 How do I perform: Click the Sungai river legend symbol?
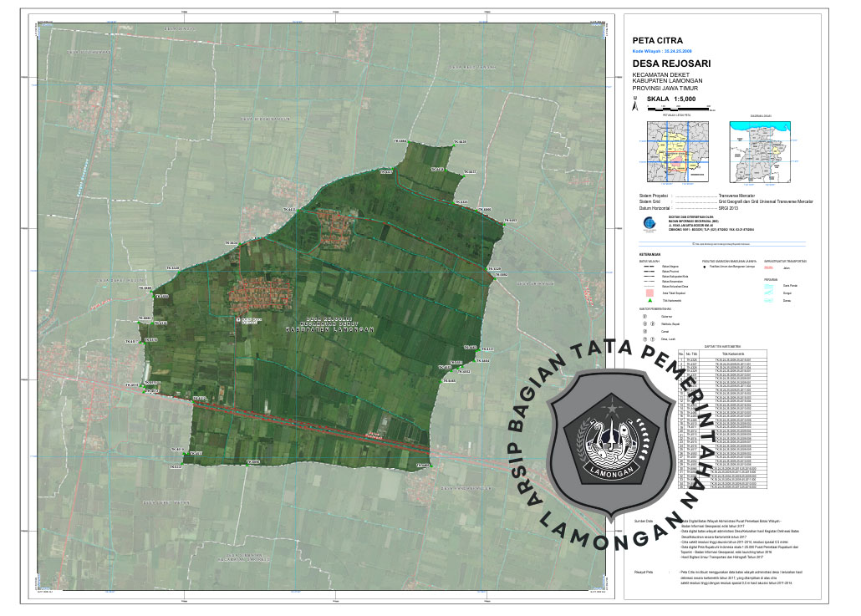click(x=769, y=293)
